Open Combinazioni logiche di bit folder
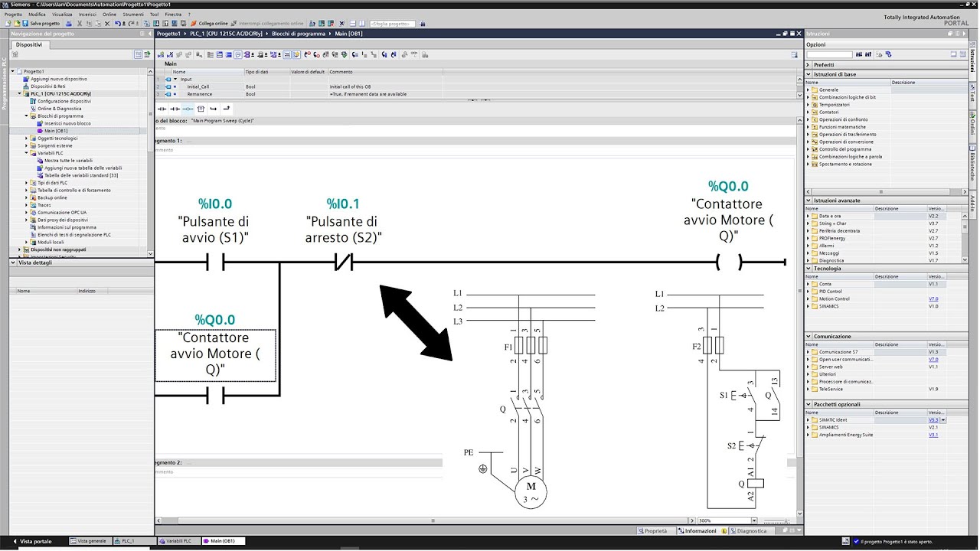 [x=847, y=97]
